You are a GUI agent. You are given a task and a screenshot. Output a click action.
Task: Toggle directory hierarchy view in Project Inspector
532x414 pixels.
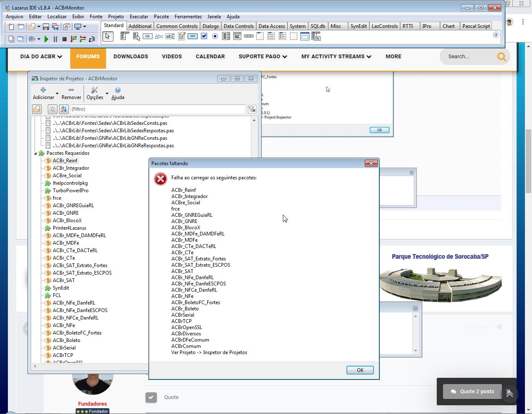52,109
